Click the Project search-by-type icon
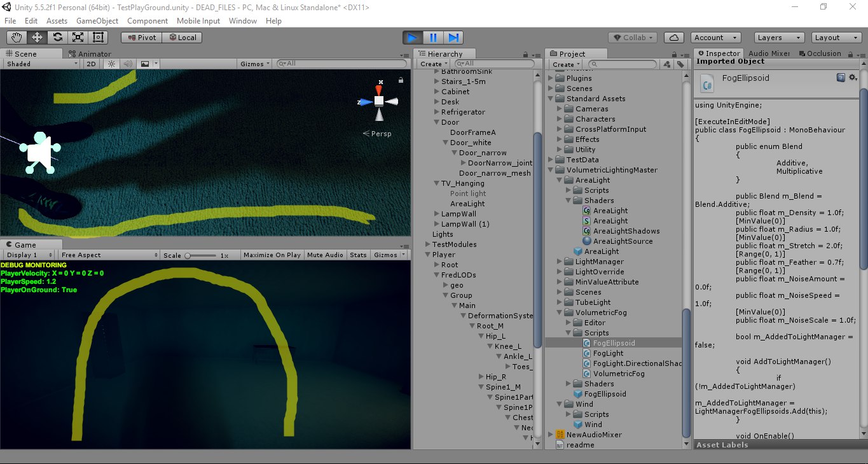The height and width of the screenshot is (464, 868). click(x=666, y=64)
